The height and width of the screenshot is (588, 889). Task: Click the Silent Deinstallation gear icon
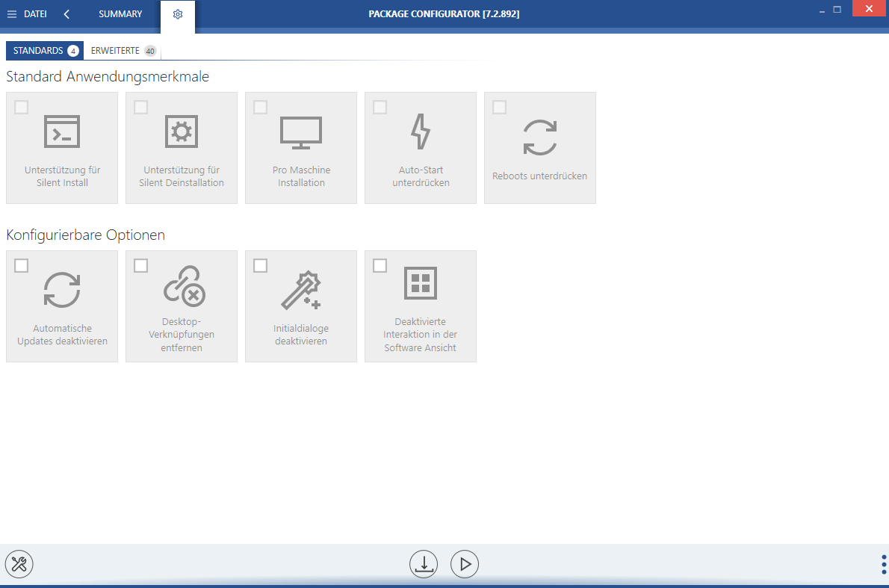(x=182, y=131)
